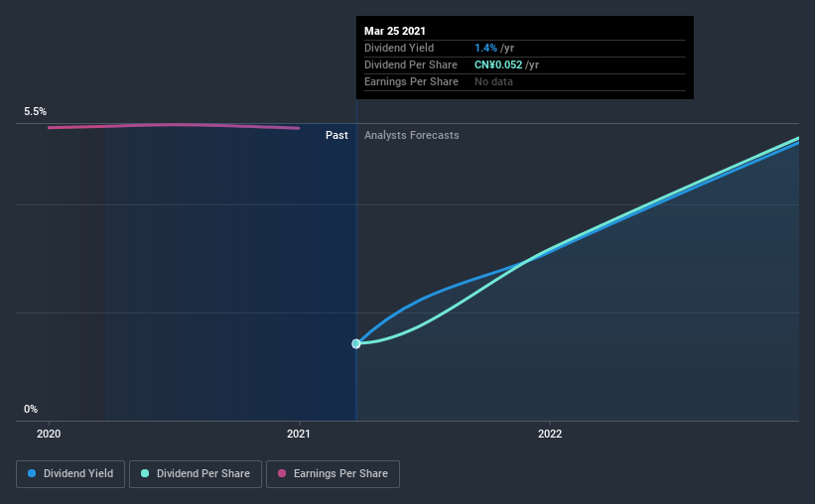Click the No data earnings text in tooltip
The image size is (815, 504).
tap(493, 81)
